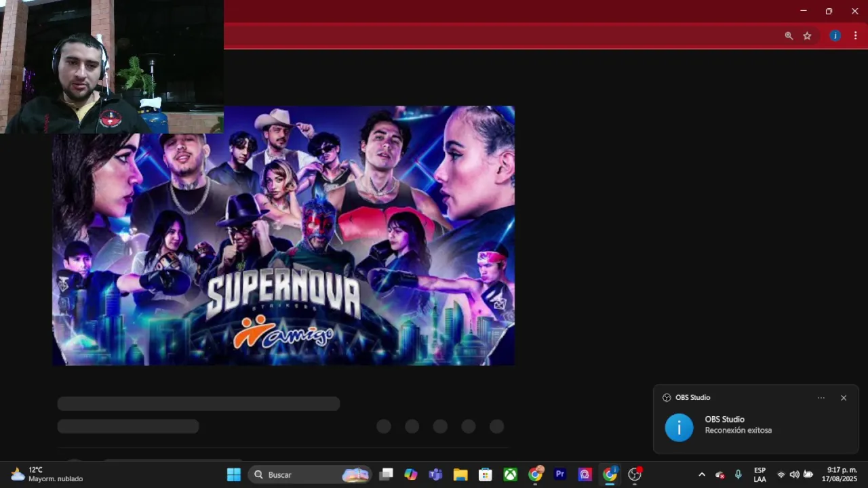This screenshot has width=868, height=488.
Task: Switch to OBS Studio from the taskbar
Action: tap(635, 474)
